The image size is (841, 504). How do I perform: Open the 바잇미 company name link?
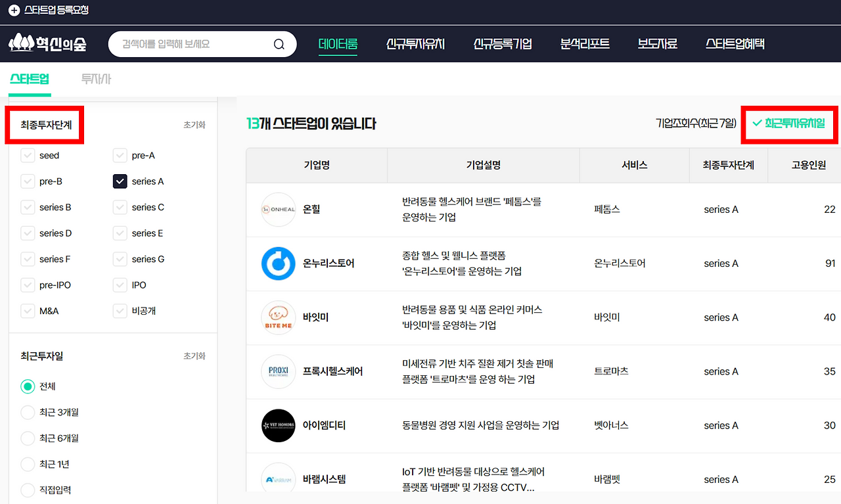316,317
